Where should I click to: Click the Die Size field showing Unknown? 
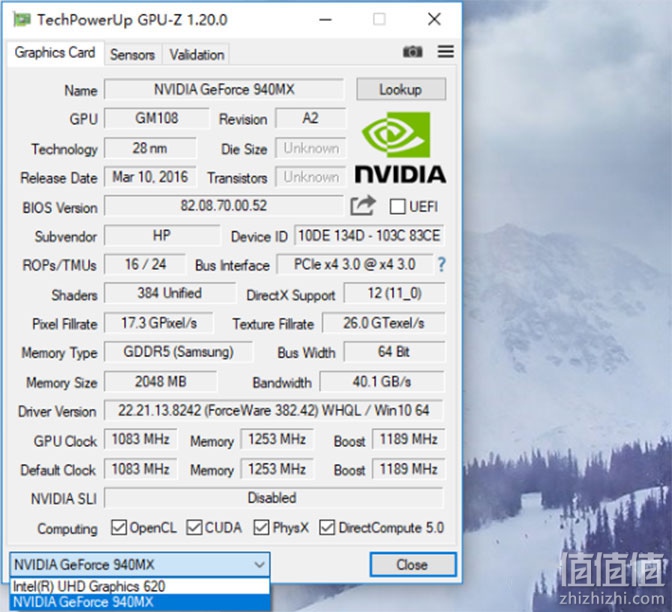point(311,148)
